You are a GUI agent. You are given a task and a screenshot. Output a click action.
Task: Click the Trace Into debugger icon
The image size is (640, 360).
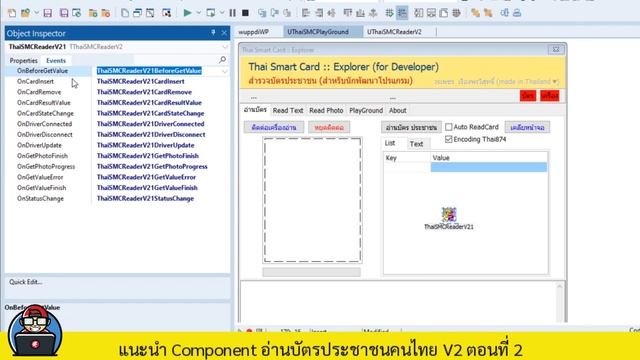262,13
